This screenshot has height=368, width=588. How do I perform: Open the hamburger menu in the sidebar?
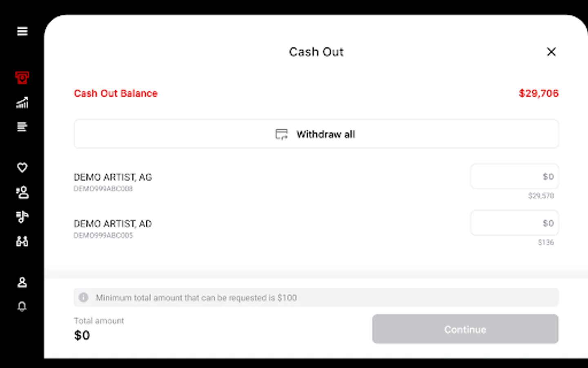(22, 31)
